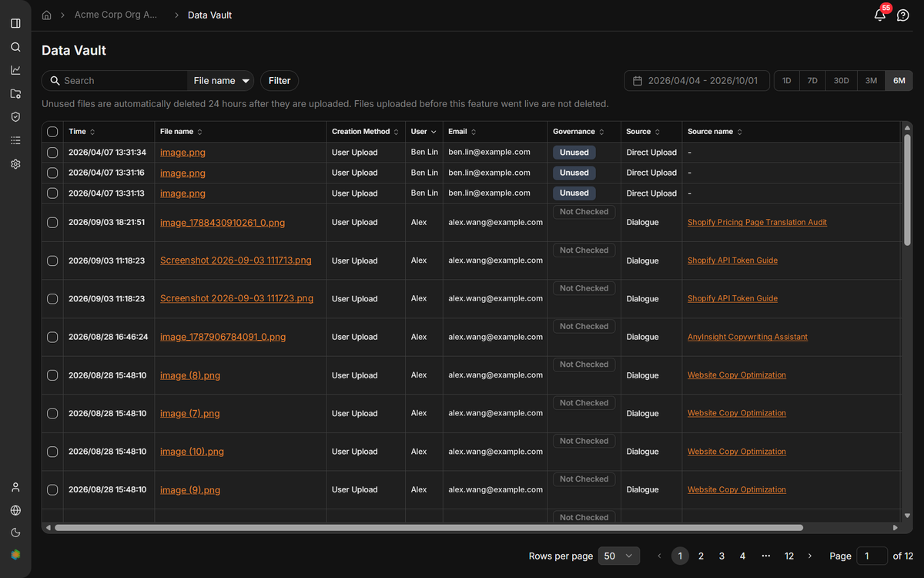Image resolution: width=924 pixels, height=578 pixels.
Task: Open the date range picker 2026/04/04 - 2026/10/01
Action: (x=697, y=80)
